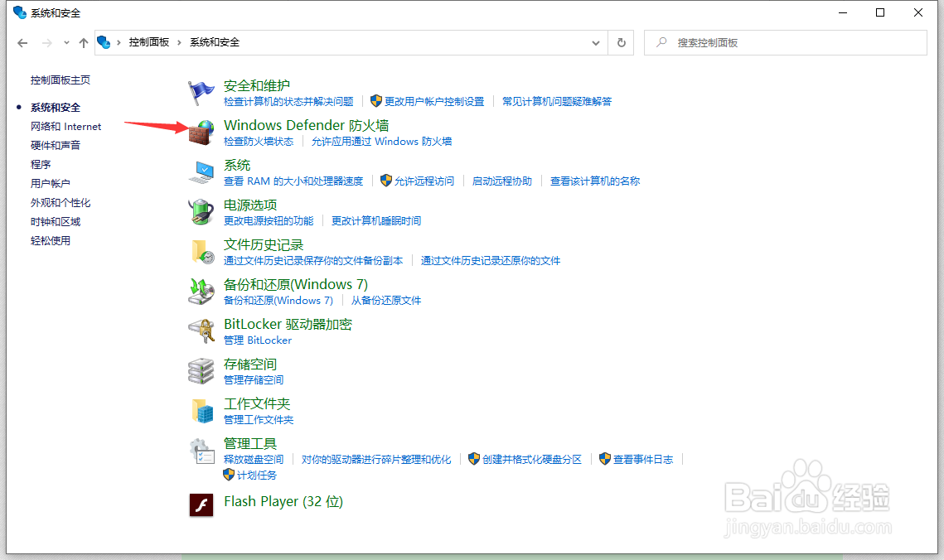944x560 pixels.
Task: Open 通过文件历史记录还原你的文件 link
Action: pos(490,260)
